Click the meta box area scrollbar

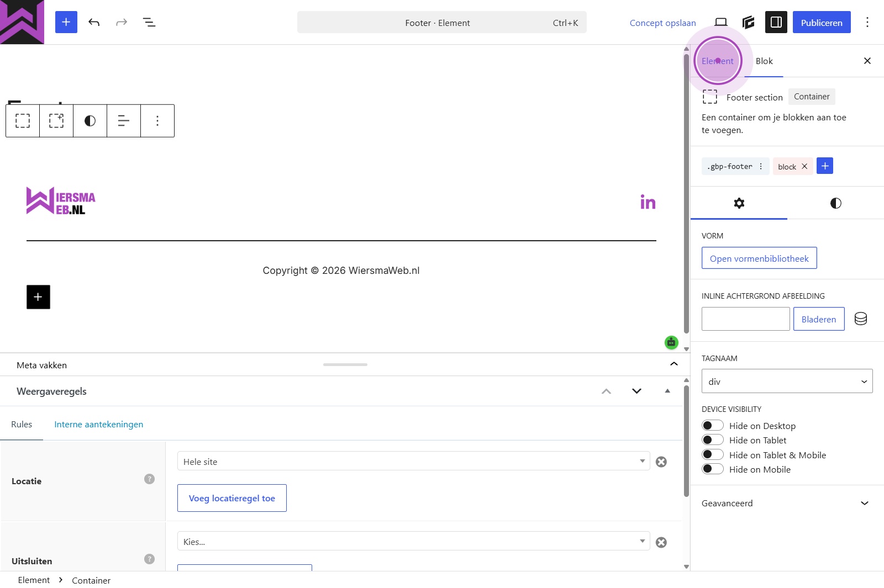coord(686,442)
